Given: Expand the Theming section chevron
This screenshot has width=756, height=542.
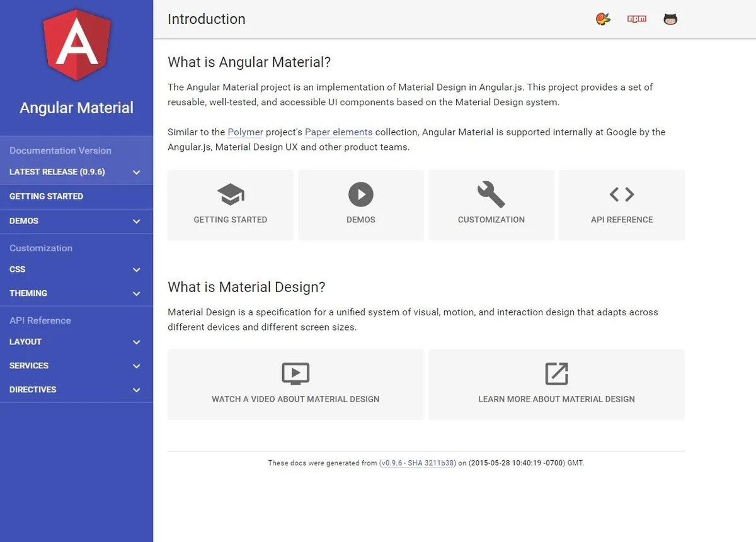Looking at the screenshot, I should 137,294.
